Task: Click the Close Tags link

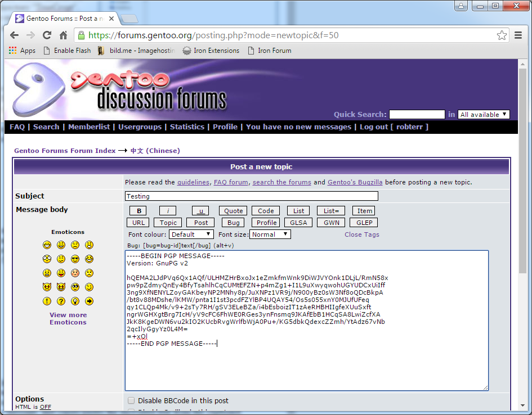Action: 361,234
